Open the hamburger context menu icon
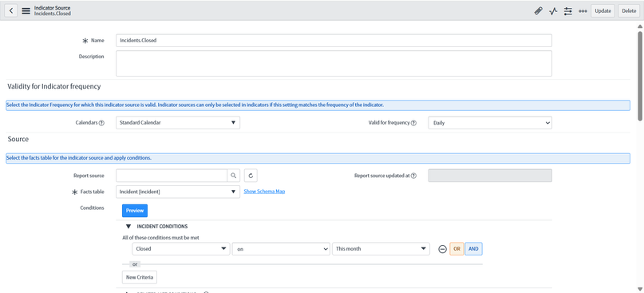The image size is (644, 293). pos(26,11)
